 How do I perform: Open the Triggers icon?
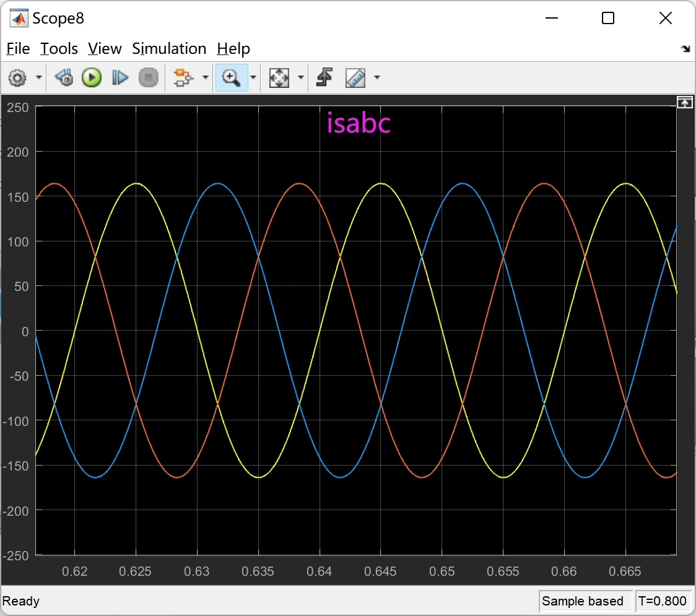click(x=324, y=77)
